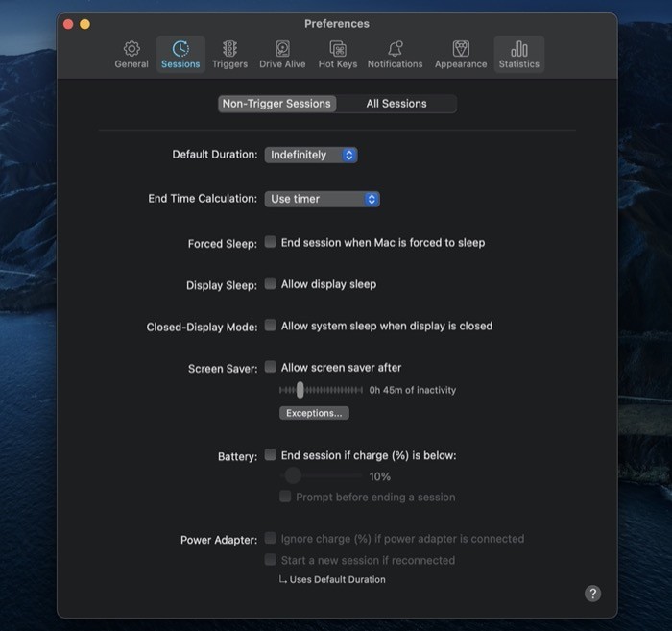
Task: Open screen saver Exceptions button
Action: point(314,413)
